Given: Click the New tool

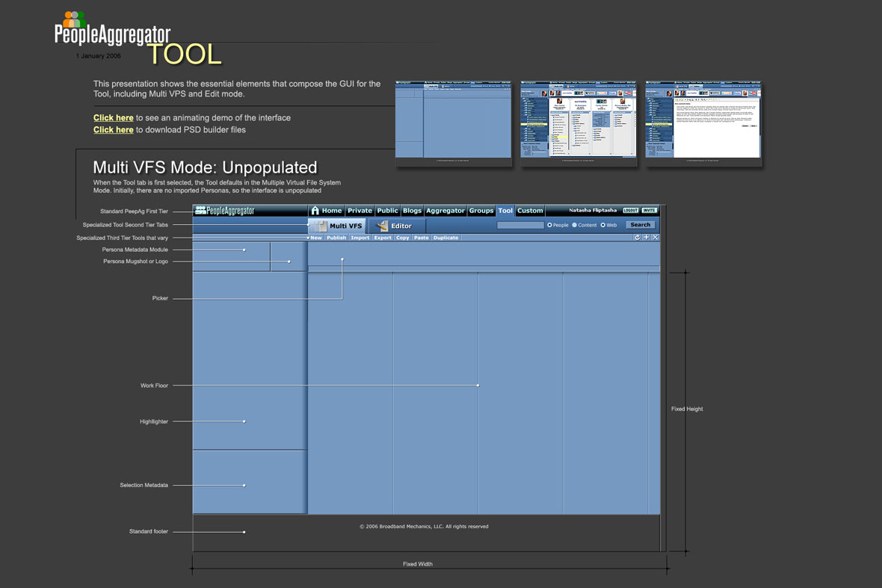Looking at the screenshot, I should click(316, 238).
